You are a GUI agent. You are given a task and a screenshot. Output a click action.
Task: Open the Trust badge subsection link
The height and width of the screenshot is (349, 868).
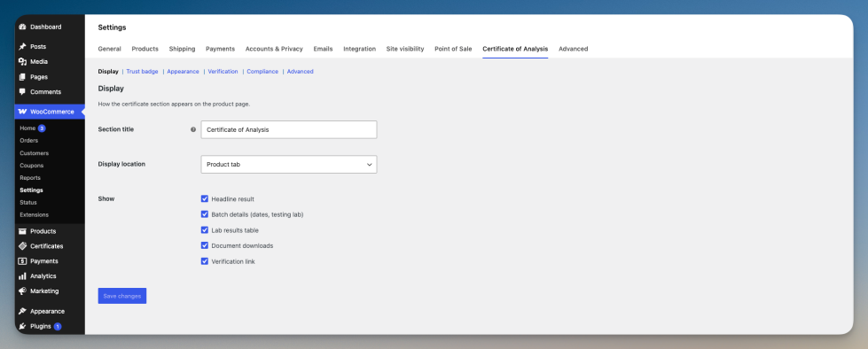point(142,72)
